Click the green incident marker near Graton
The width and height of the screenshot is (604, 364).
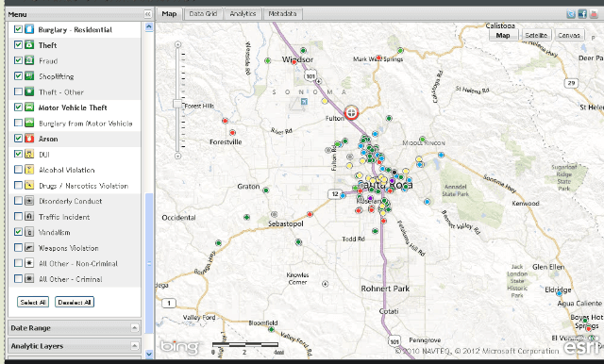click(266, 190)
